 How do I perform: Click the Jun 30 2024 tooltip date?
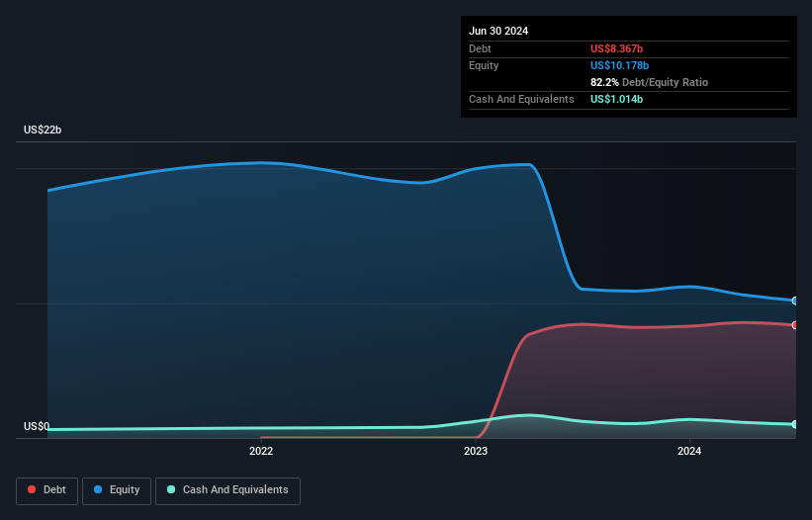(x=498, y=31)
